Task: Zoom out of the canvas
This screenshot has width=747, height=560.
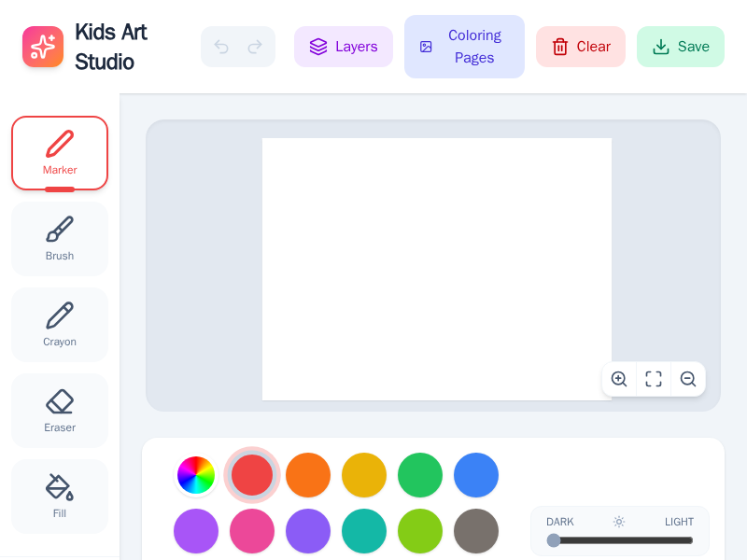Action: point(688,379)
